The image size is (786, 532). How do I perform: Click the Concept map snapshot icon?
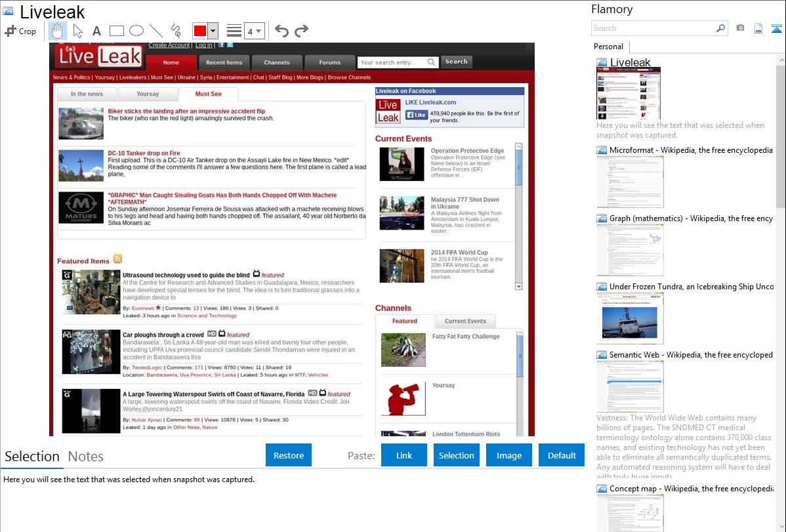coord(602,489)
